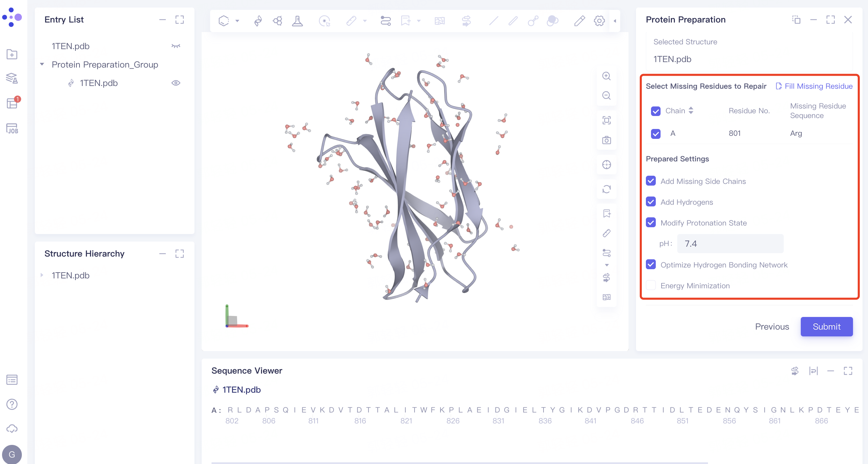Hide 1TEN.pdb in Protein Preparation_Group
The width and height of the screenshot is (868, 464).
point(176,83)
